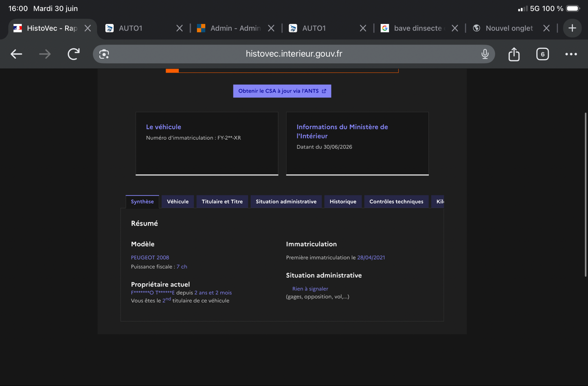The width and height of the screenshot is (588, 386).
Task: Close the bave dinsecte Google tab
Action: (x=455, y=28)
